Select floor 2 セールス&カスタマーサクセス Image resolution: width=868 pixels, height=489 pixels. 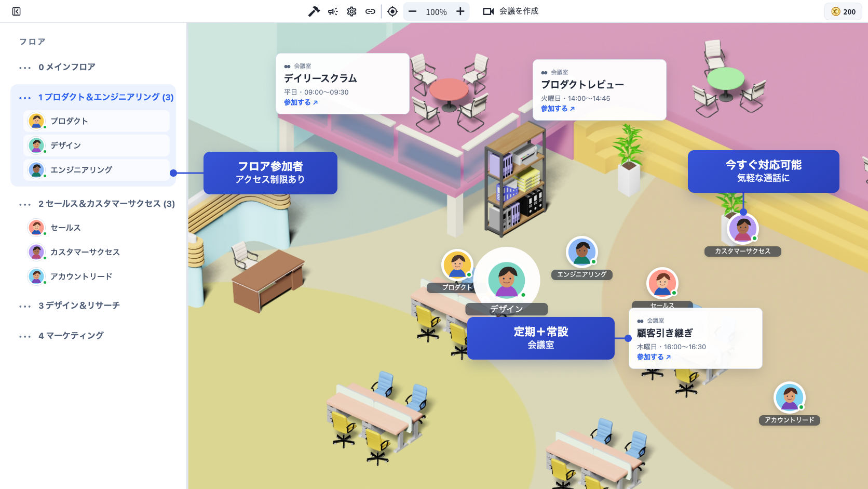point(106,204)
